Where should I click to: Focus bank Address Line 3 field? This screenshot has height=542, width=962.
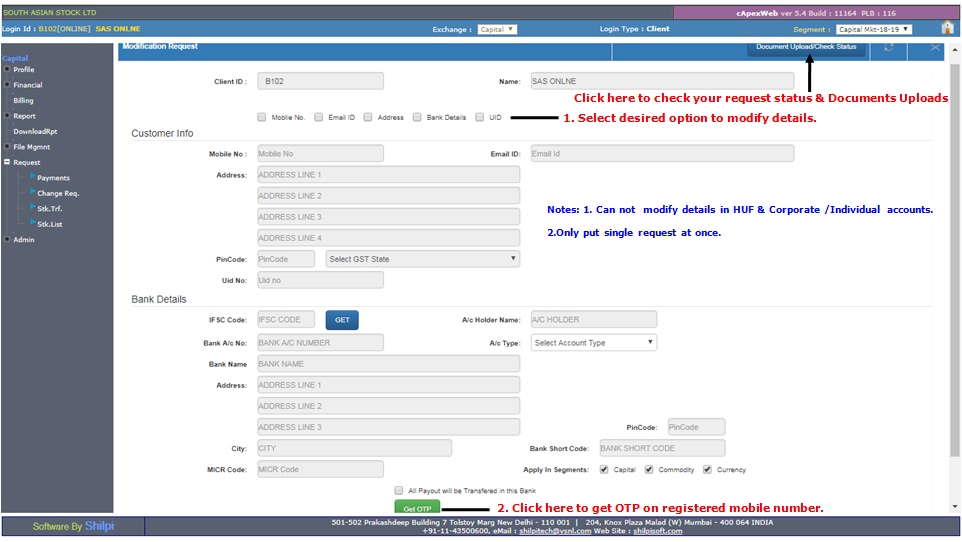click(388, 427)
